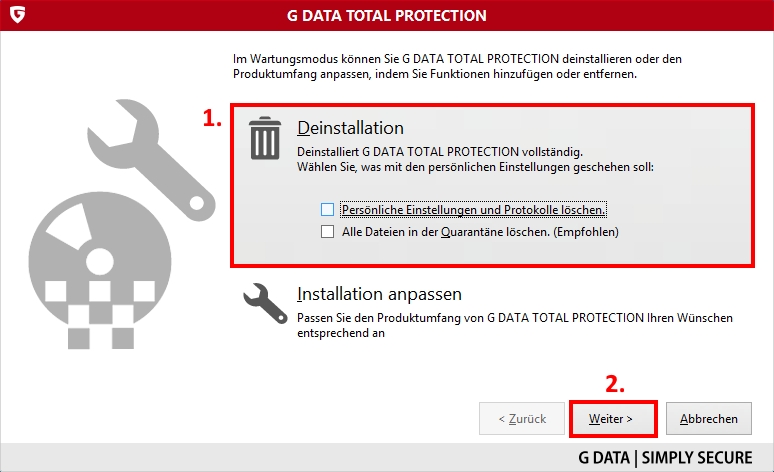The width and height of the screenshot is (774, 472).
Task: Enable Persönliche Einstellungen und Protokolle löschen checkbox
Action: [327, 210]
